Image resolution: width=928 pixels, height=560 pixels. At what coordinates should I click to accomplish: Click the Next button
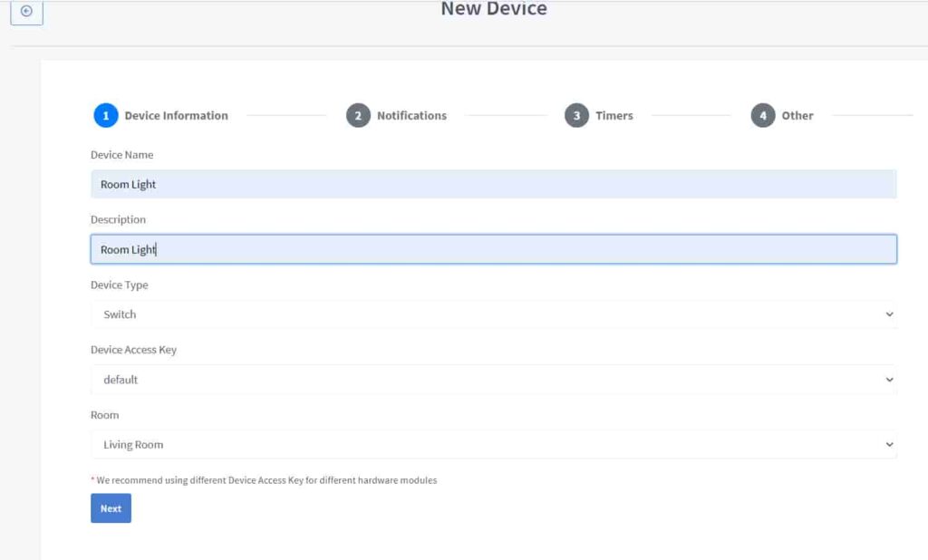click(110, 508)
